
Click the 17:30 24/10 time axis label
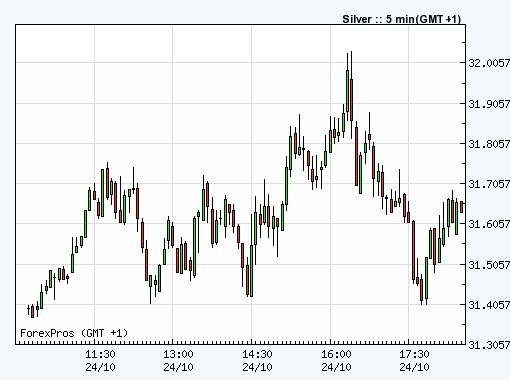414,361
